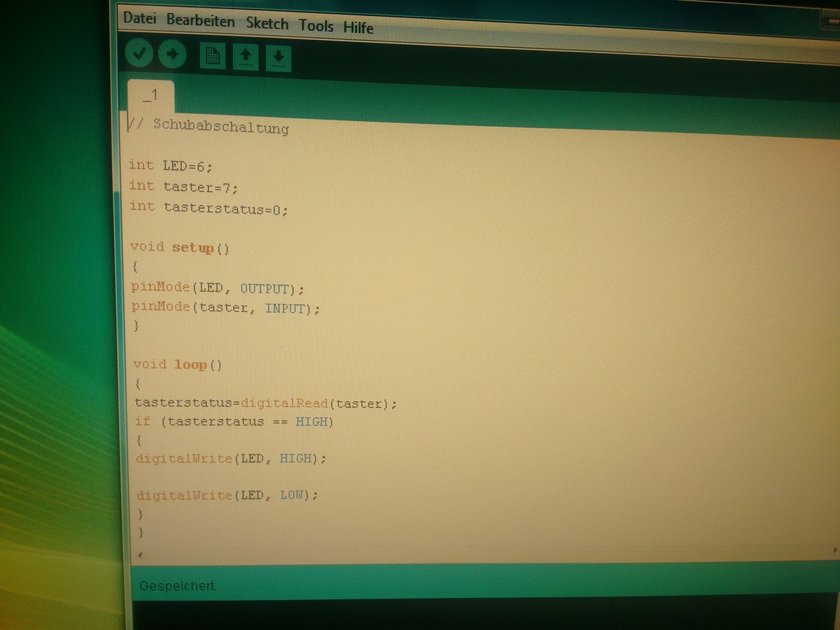Open the Bearbeiten menu

[x=200, y=21]
